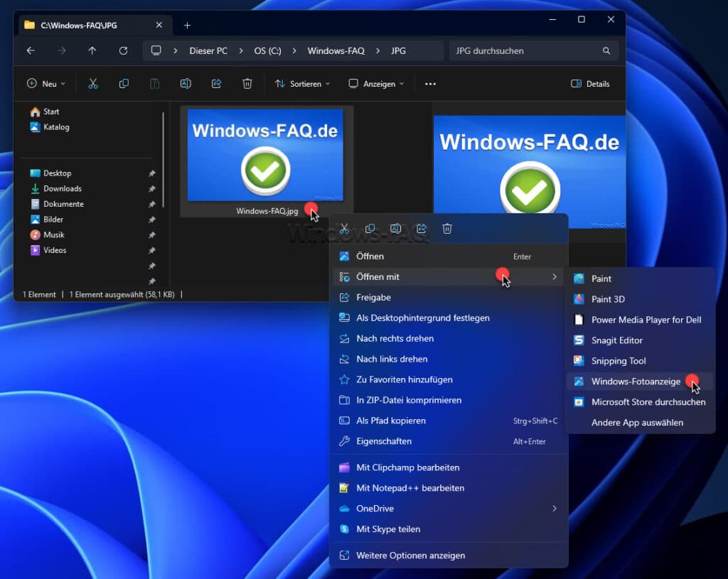728x579 pixels.
Task: Click the Share icon in Explorer toolbar
Action: [216, 84]
